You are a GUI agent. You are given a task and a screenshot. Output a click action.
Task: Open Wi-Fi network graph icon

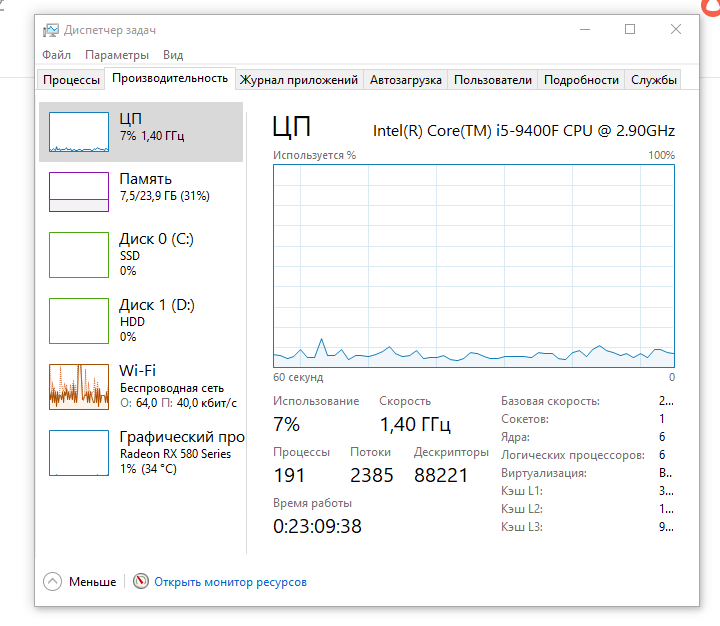click(79, 386)
